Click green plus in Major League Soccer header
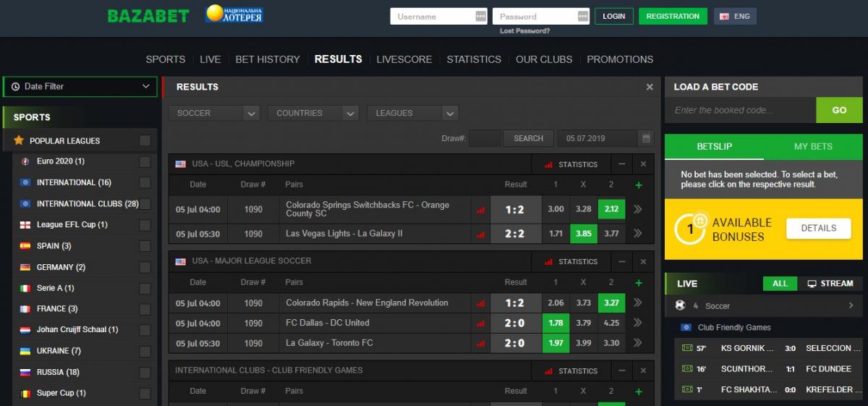The width and height of the screenshot is (868, 406). (638, 283)
